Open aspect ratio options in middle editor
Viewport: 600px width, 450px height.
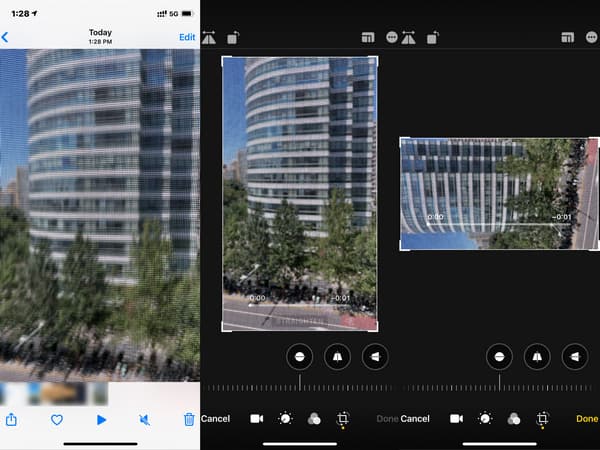(x=368, y=38)
